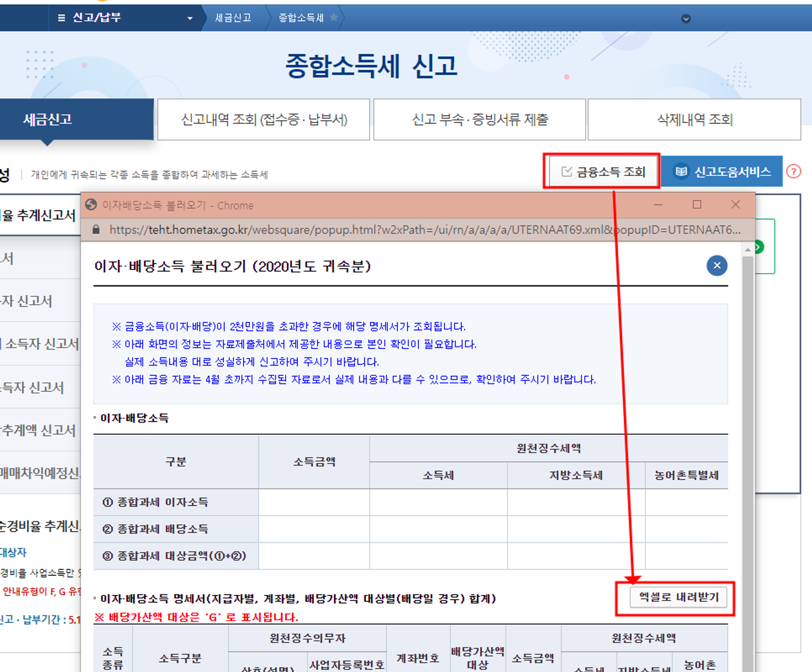Click the hamburger menu icon beside 신고/납부
This screenshot has width=812, height=672.
(x=61, y=18)
